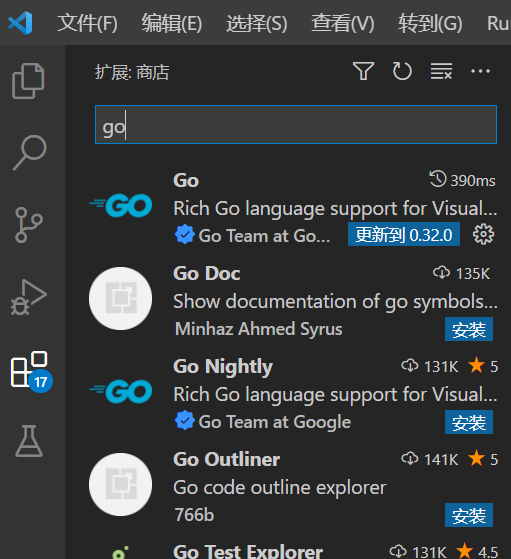Screen dimensions: 511x559
Task: Click Go Outliner rating star
Action: click(477, 458)
